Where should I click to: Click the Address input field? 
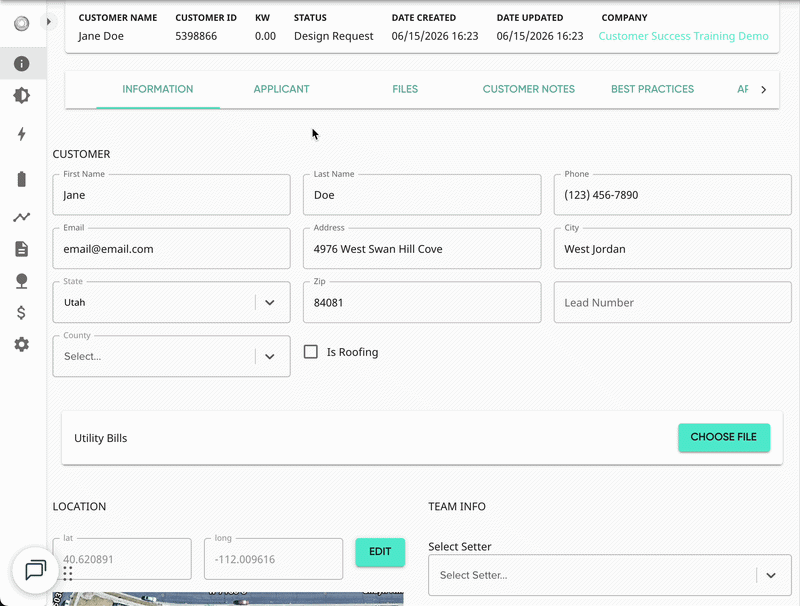click(x=422, y=248)
